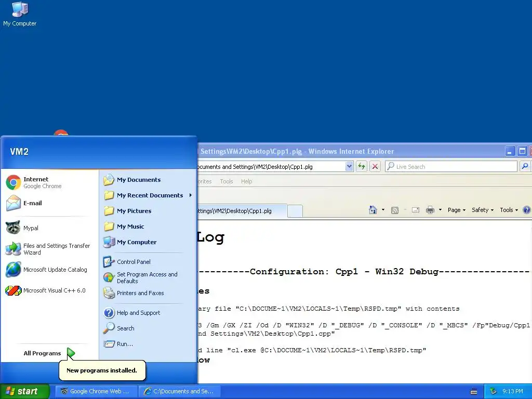Click the VM2 user name header

(19, 152)
